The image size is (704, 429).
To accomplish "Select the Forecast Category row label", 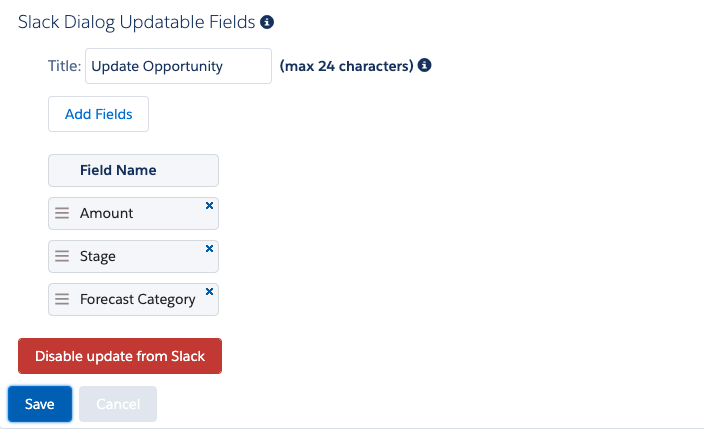I will [138, 299].
